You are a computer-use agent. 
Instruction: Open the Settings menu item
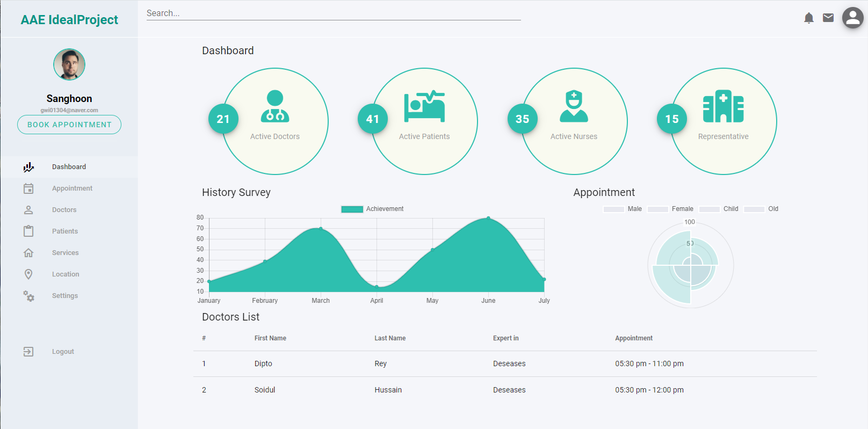tap(69, 296)
